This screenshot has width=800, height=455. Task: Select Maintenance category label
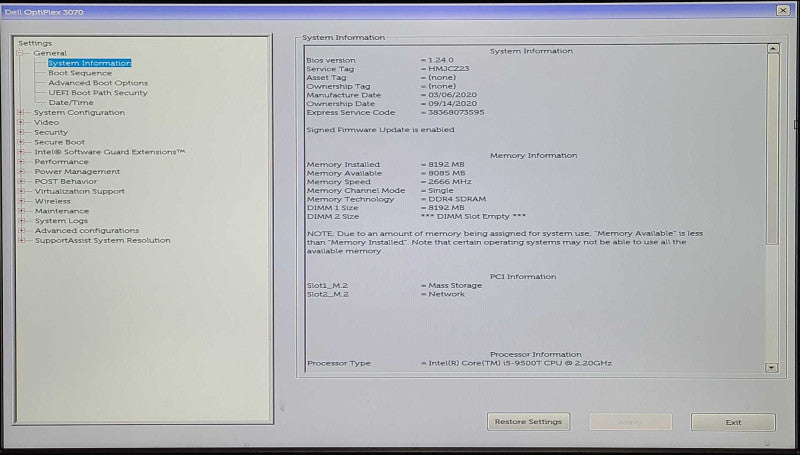point(62,211)
